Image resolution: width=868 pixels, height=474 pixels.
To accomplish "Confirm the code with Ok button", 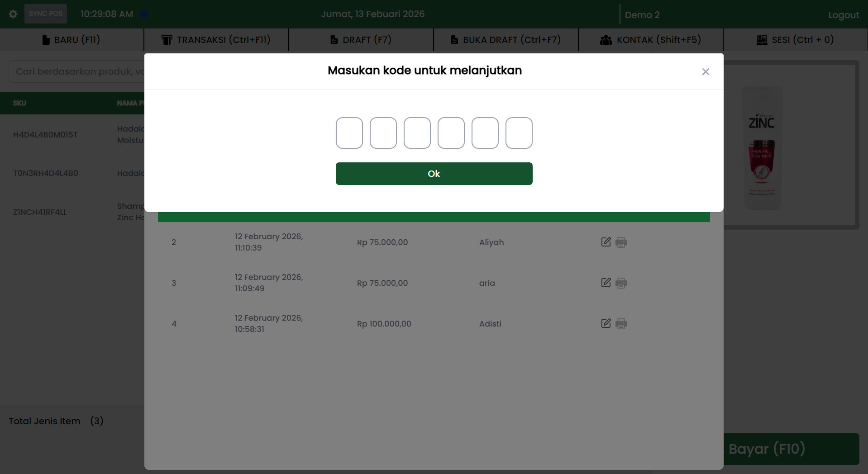I will (434, 174).
